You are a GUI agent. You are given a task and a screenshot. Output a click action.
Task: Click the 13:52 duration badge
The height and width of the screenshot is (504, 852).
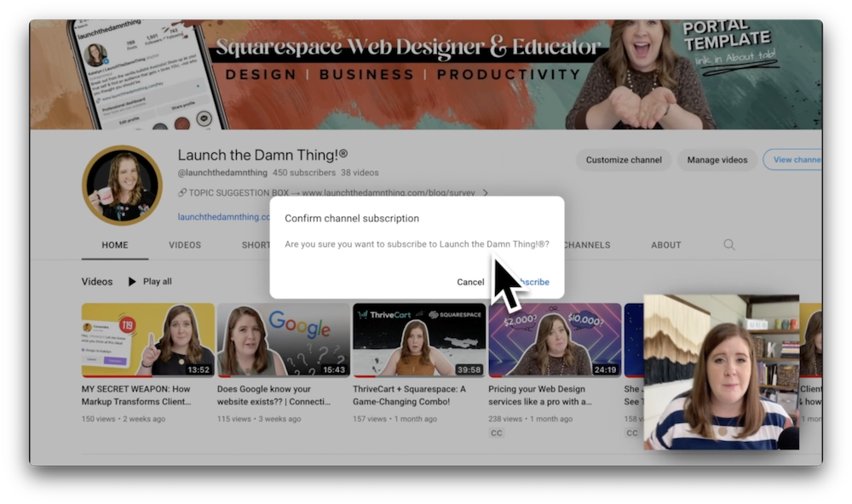pyautogui.click(x=199, y=369)
